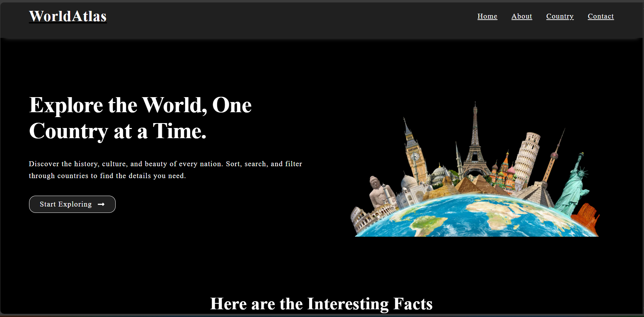This screenshot has height=317, width=644.
Task: Click the Big Ben clock tower
Action: [415, 154]
